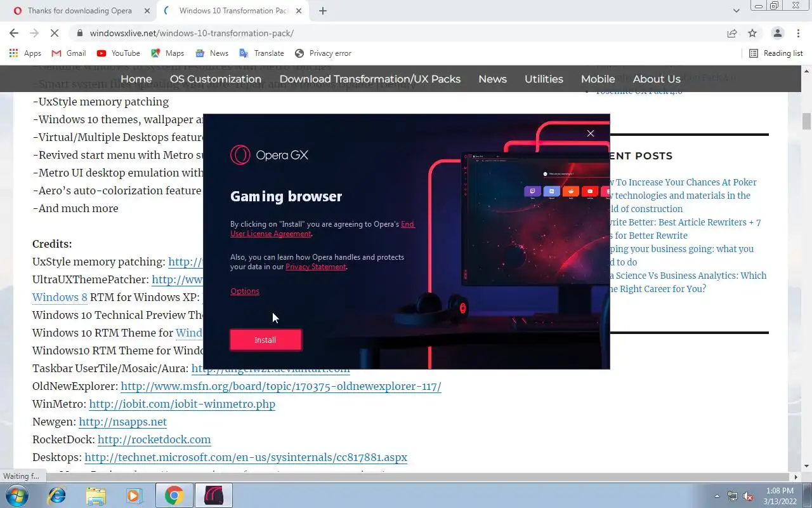The height and width of the screenshot is (508, 812).
Task: Open the iobit.com winmetro link
Action: [x=182, y=404]
